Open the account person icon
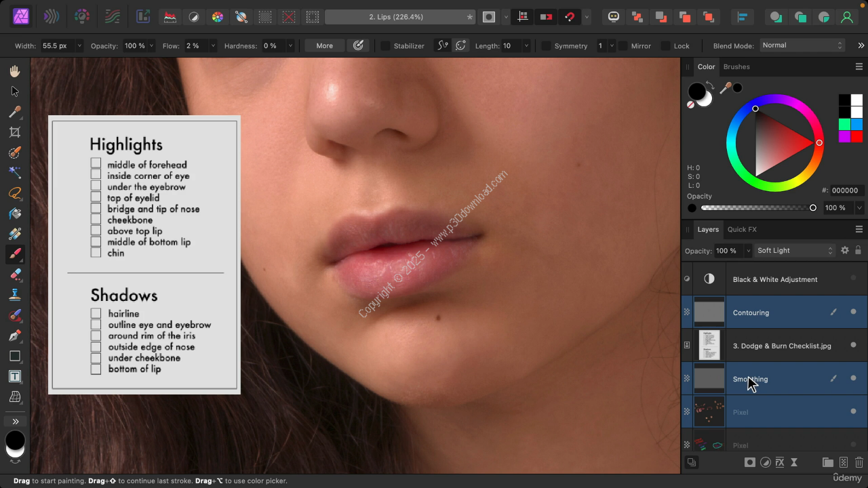Image resolution: width=868 pixels, height=488 pixels. 847,17
